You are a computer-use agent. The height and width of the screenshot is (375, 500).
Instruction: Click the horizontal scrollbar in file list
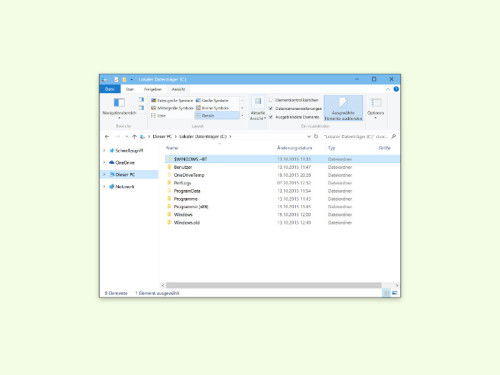273,285
